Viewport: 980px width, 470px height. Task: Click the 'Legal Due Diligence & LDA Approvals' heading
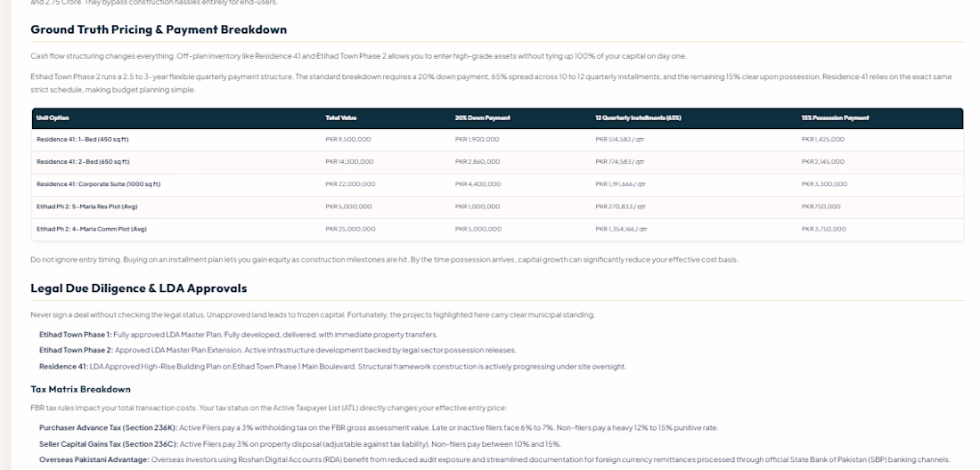pyautogui.click(x=139, y=288)
